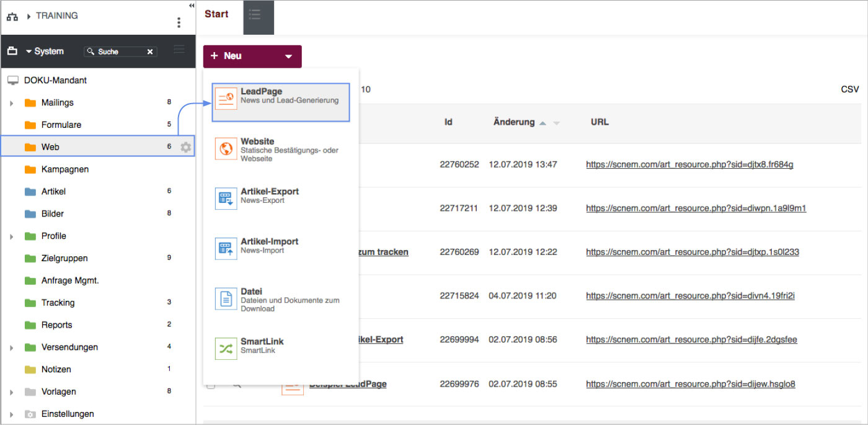Image resolution: width=868 pixels, height=425 pixels.
Task: Click the Suche search field
Action: point(119,51)
